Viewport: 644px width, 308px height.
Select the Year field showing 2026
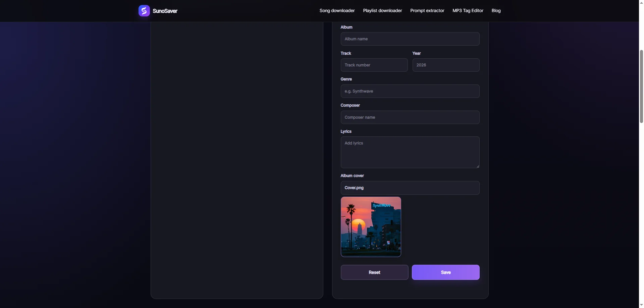point(446,65)
